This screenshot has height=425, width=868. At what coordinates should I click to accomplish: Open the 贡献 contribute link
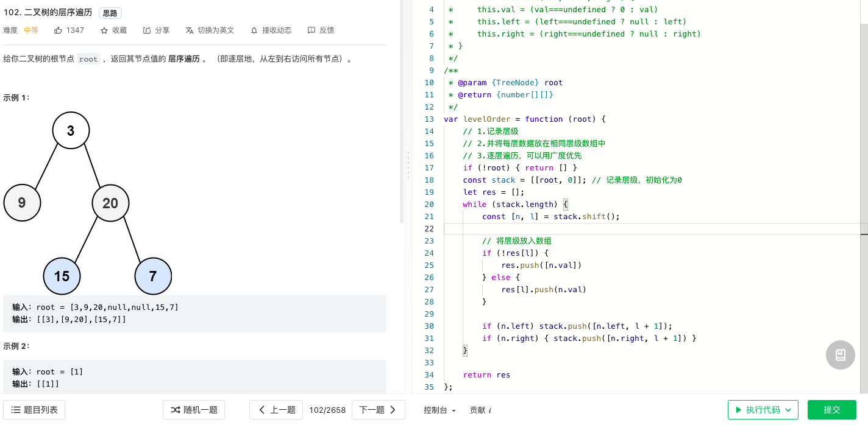[x=480, y=410]
